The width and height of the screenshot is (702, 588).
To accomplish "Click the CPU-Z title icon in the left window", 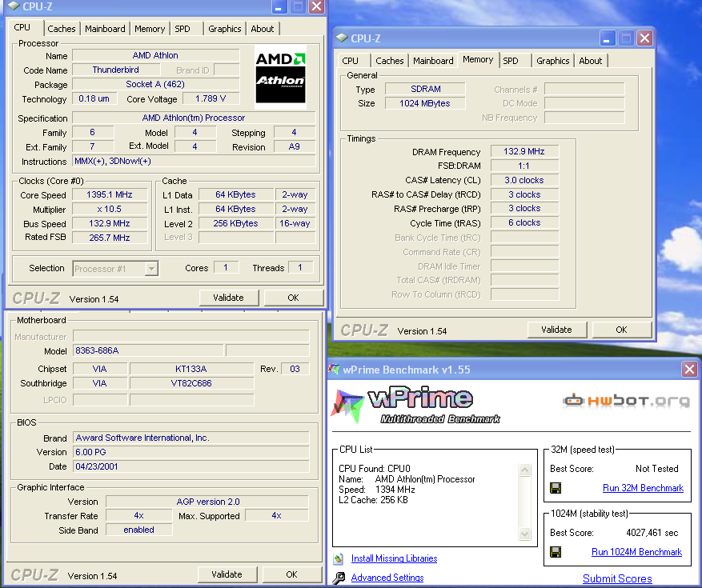I will point(14,6).
